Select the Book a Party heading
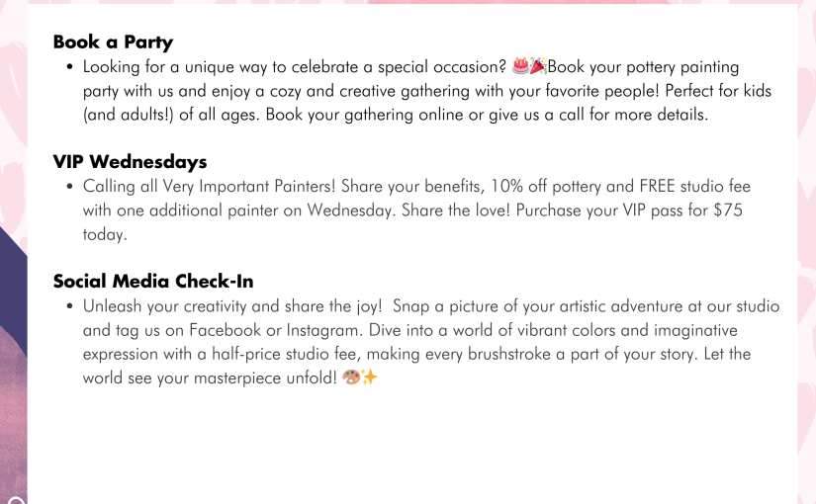 click(x=113, y=42)
